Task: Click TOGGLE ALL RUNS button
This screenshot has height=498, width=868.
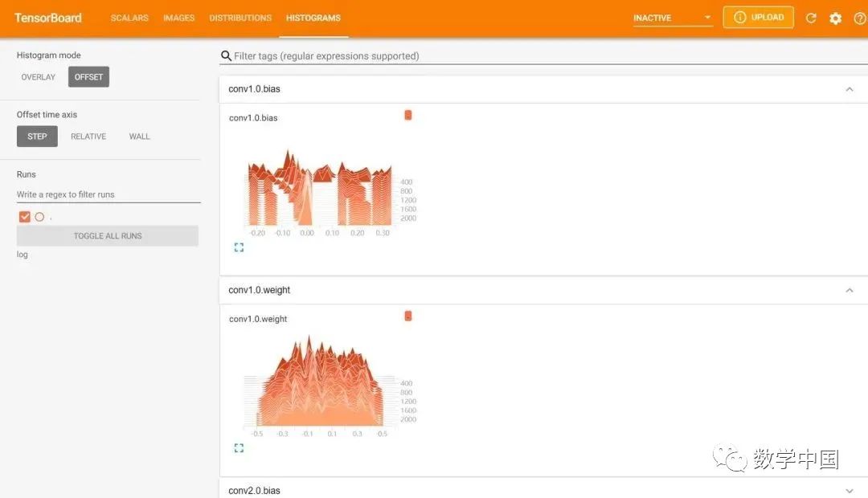Action: click(x=108, y=235)
